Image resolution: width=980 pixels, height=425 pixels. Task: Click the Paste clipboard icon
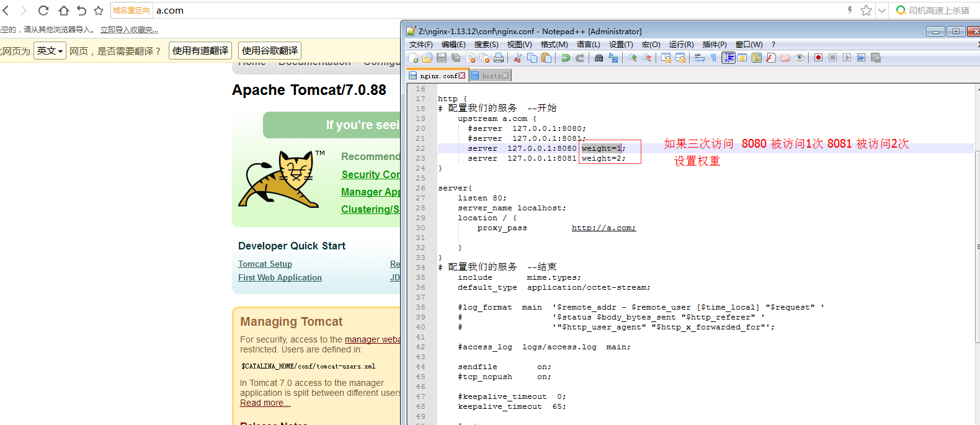pos(546,58)
